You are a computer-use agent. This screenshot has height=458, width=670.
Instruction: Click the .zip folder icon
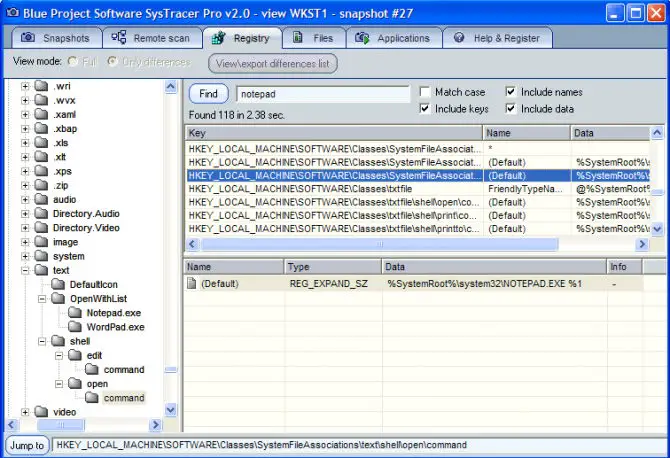click(41, 185)
